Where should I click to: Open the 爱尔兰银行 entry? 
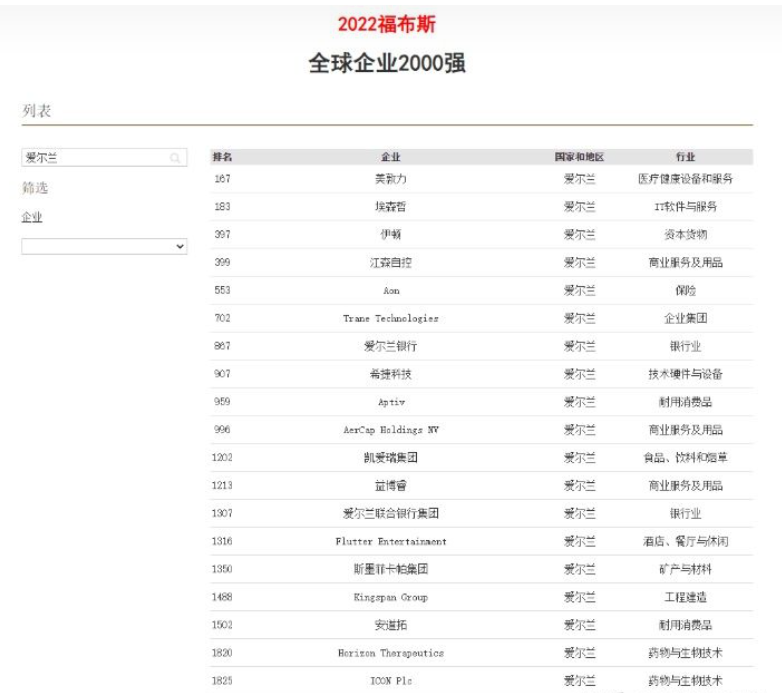(390, 346)
